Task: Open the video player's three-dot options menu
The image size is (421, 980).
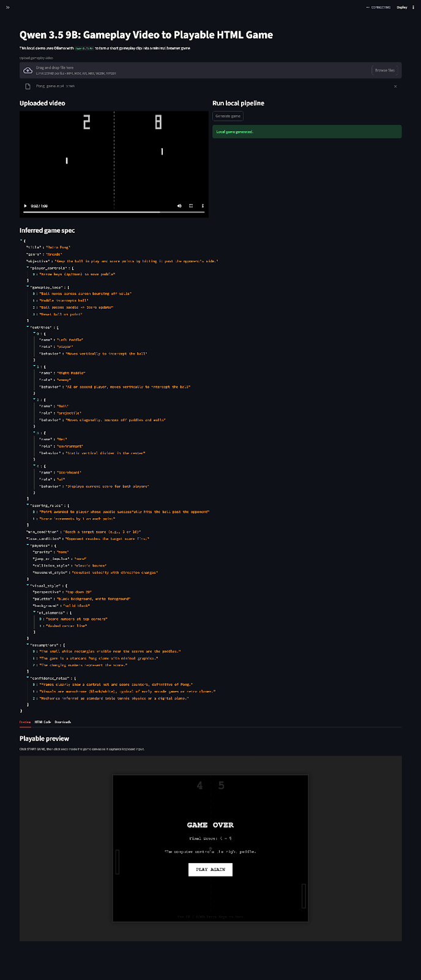Action: pos(203,205)
